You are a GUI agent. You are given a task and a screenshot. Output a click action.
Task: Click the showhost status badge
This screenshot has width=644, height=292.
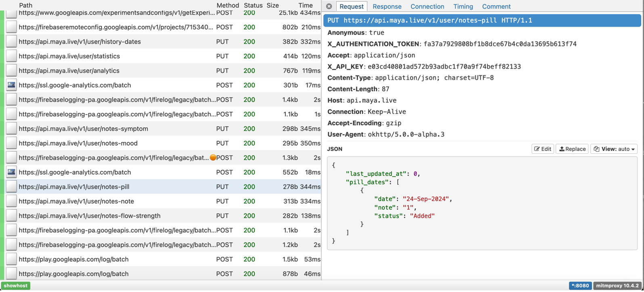[16, 286]
